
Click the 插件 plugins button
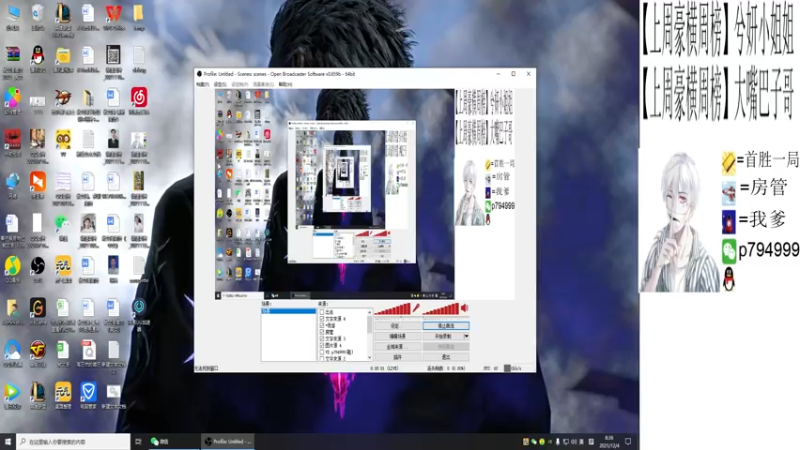point(397,358)
